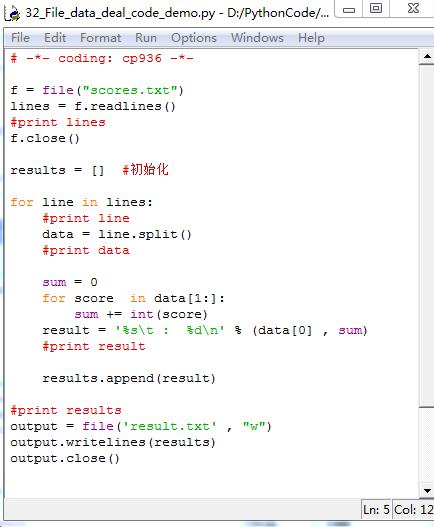Click the vertical scrollbar thumb

pyautogui.click(x=427, y=236)
